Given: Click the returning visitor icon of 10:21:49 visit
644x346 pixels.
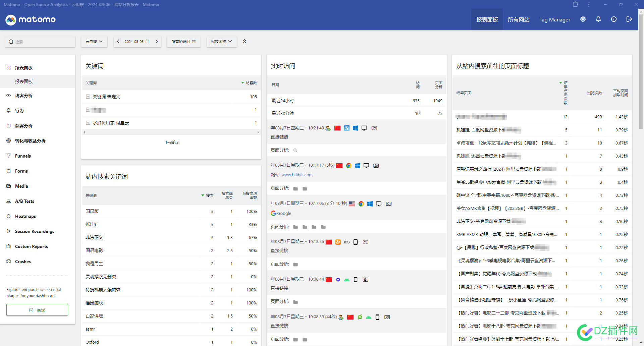Looking at the screenshot, I should point(328,128).
